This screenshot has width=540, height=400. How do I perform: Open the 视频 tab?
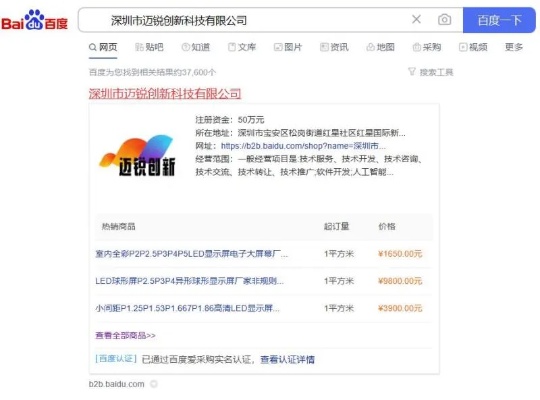[x=473, y=47]
